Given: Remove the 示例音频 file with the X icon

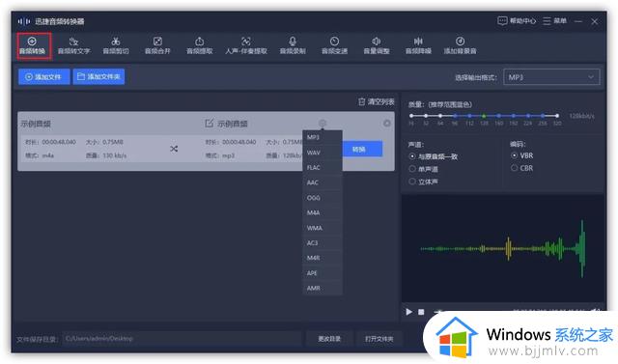Looking at the screenshot, I should (387, 124).
